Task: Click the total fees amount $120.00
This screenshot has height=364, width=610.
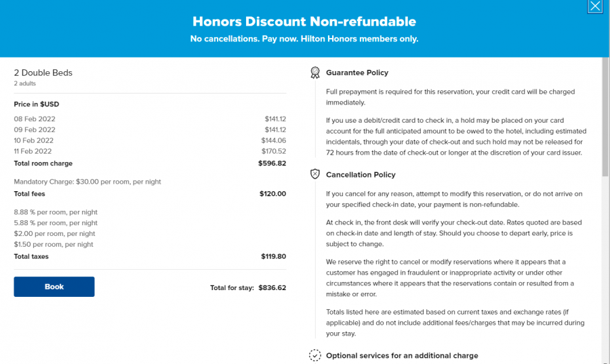Action: pyautogui.click(x=272, y=194)
